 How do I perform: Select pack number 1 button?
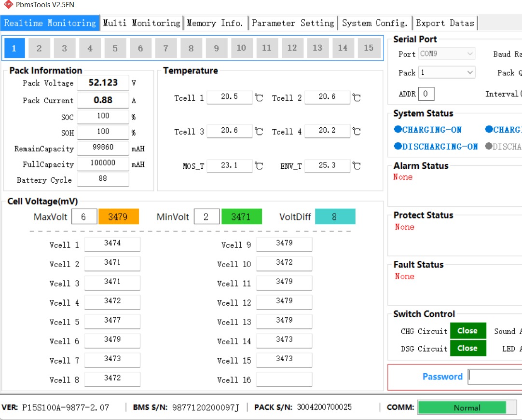coord(14,48)
